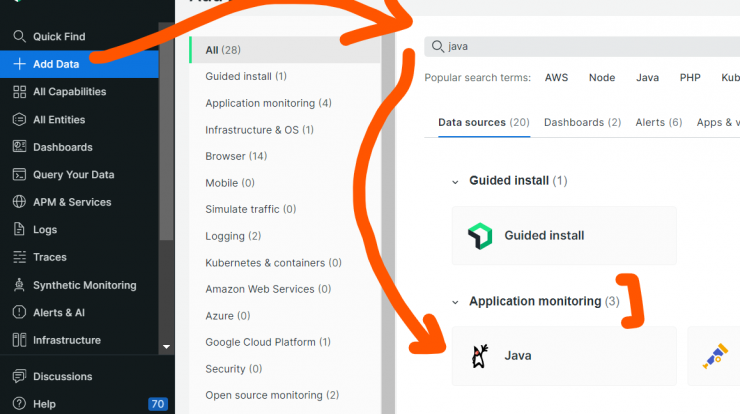Open Dashboards in the left sidebar
This screenshot has height=414, width=740.
[x=63, y=147]
